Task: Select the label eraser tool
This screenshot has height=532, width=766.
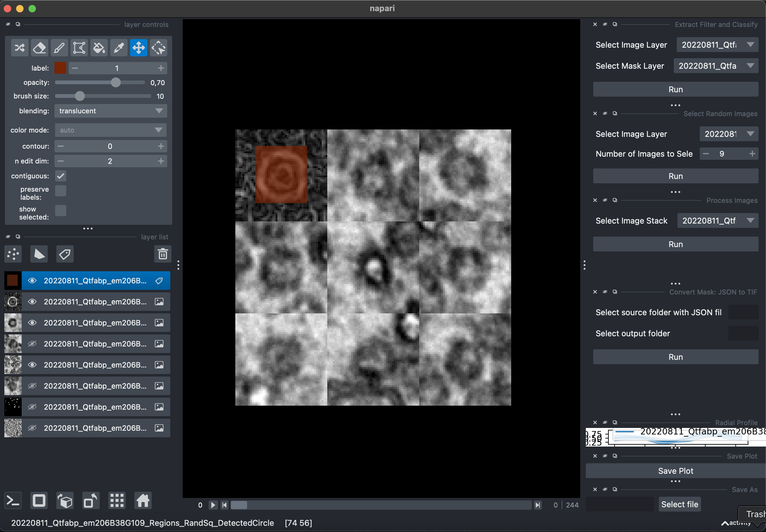Action: tap(40, 48)
